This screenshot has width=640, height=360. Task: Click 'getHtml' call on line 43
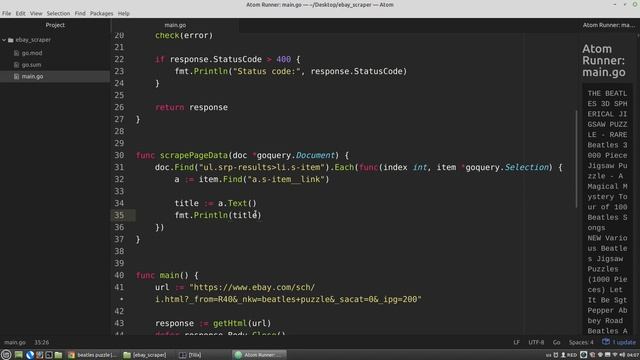coord(230,323)
